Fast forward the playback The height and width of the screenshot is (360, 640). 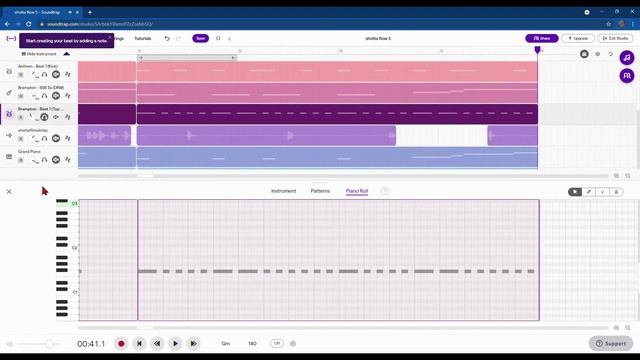click(193, 344)
